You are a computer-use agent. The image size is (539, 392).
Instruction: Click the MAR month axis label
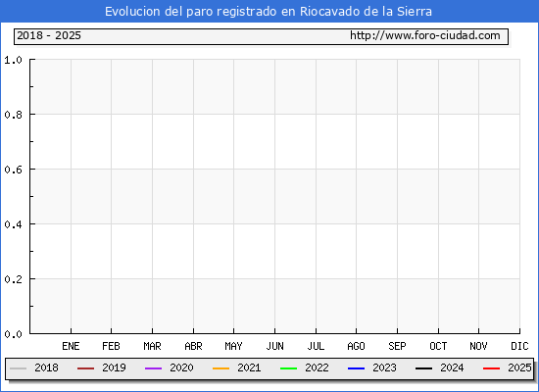point(152,346)
